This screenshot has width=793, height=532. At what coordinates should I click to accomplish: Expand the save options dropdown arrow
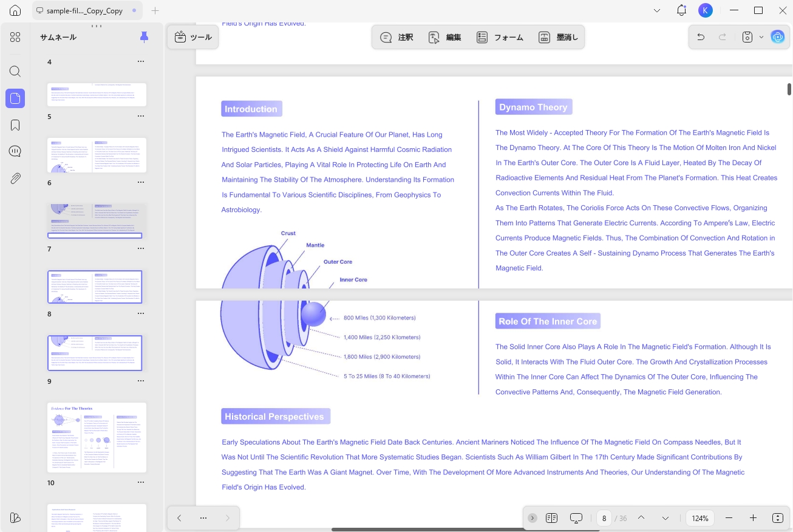(x=761, y=38)
